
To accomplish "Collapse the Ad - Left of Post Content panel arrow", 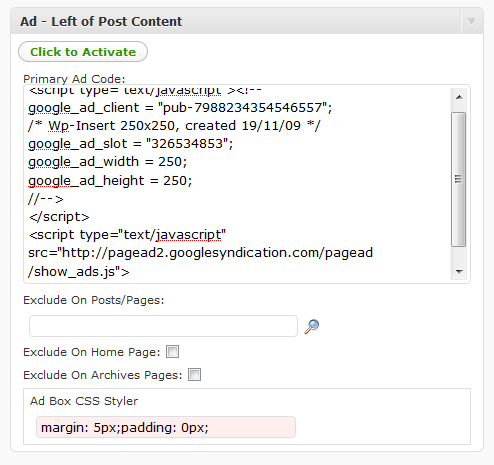I will [x=471, y=22].
